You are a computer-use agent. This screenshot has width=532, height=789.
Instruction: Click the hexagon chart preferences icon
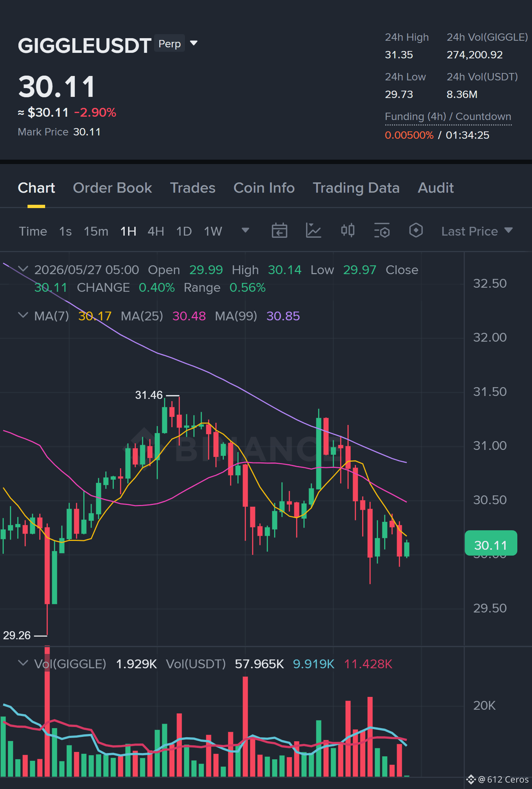pos(416,230)
